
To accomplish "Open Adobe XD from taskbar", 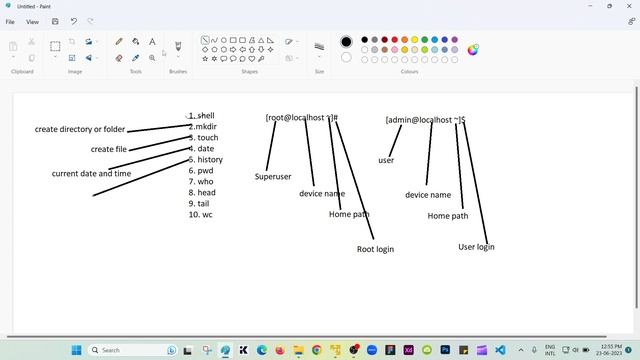I will [x=409, y=350].
